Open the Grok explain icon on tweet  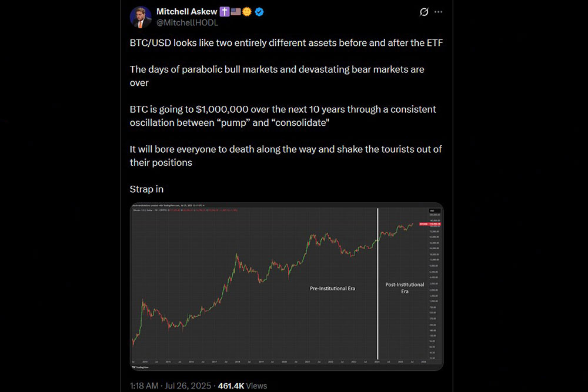pos(424,12)
